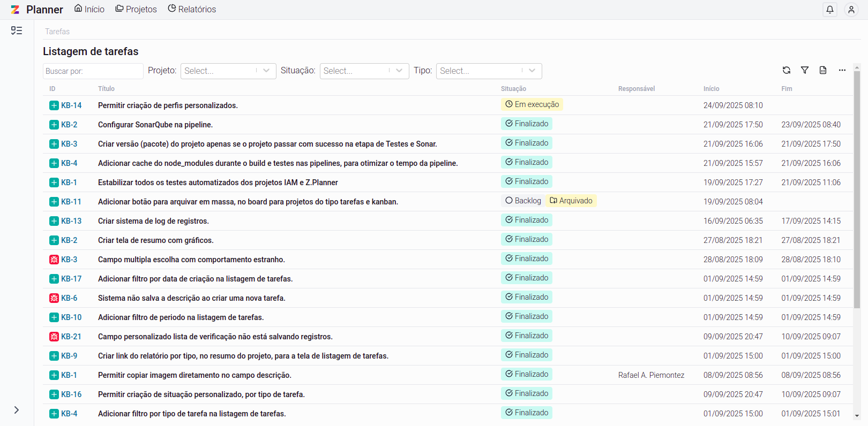Image resolution: width=868 pixels, height=426 pixels.
Task: Expand the collapsed sidebar chevron
Action: [17, 410]
